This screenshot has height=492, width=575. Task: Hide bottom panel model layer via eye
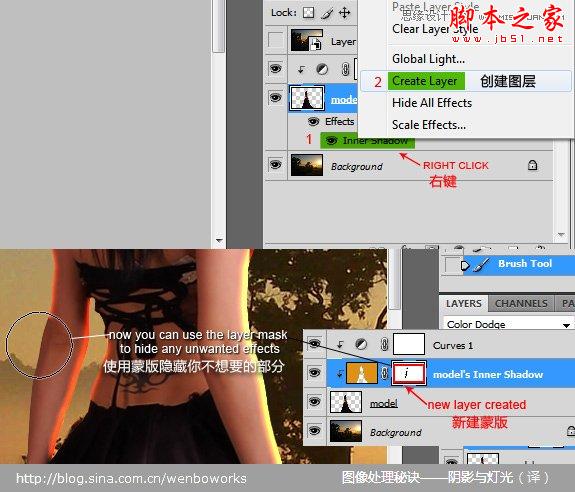(314, 401)
